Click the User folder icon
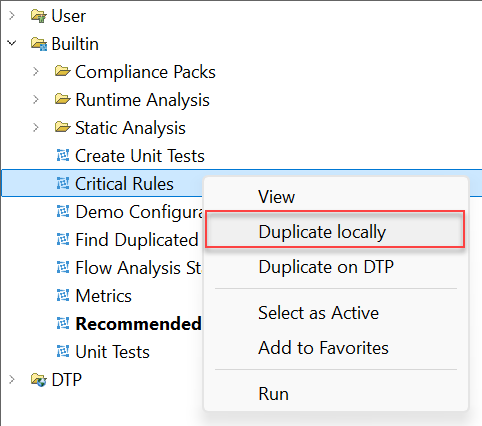 [x=39, y=16]
